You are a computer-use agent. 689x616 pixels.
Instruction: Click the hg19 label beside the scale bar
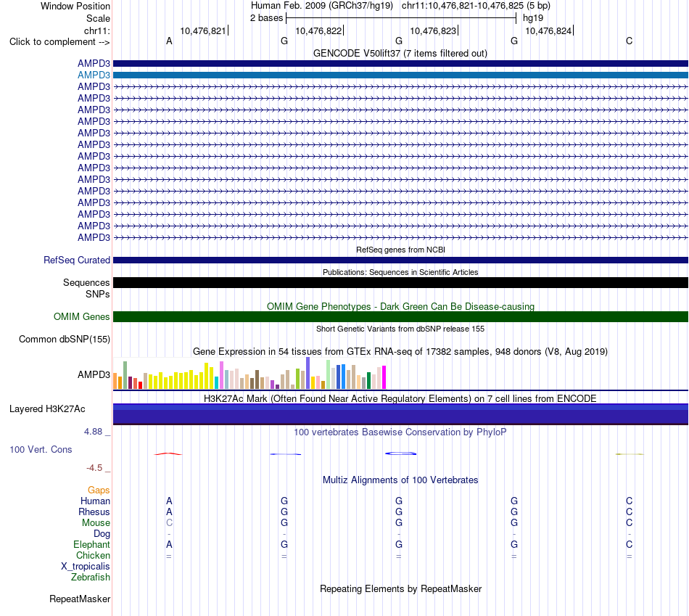[x=532, y=18]
